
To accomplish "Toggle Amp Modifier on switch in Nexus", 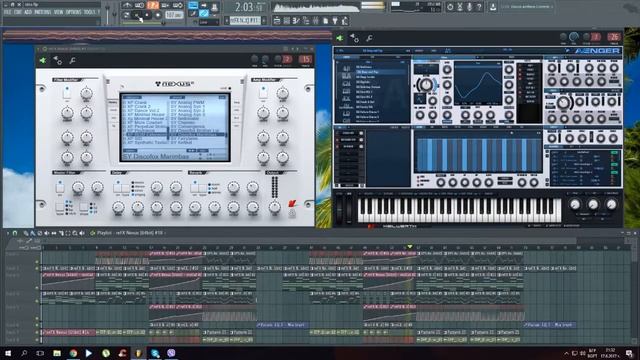I will (263, 93).
